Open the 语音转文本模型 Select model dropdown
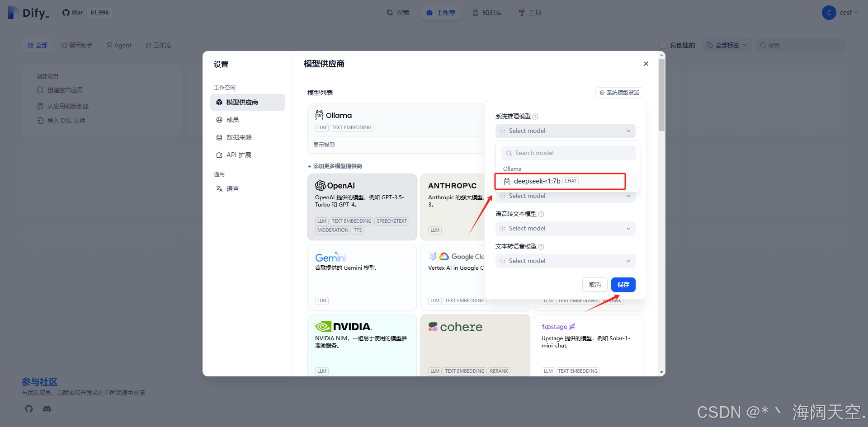The height and width of the screenshot is (427, 868). click(x=566, y=229)
